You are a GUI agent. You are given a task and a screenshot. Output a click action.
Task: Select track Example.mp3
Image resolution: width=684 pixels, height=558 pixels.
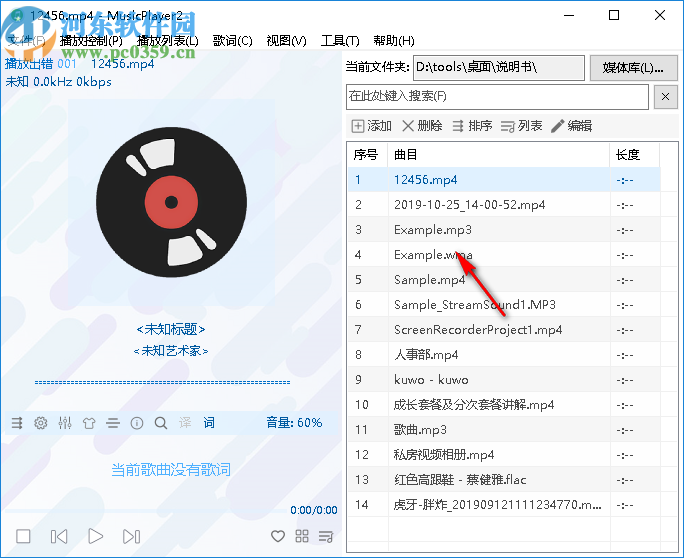504,229
